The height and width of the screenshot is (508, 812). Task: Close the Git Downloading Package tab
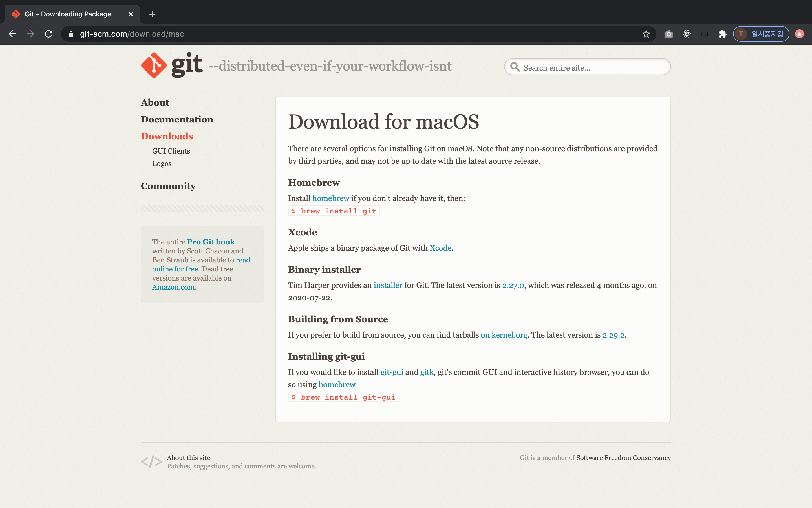pyautogui.click(x=131, y=14)
